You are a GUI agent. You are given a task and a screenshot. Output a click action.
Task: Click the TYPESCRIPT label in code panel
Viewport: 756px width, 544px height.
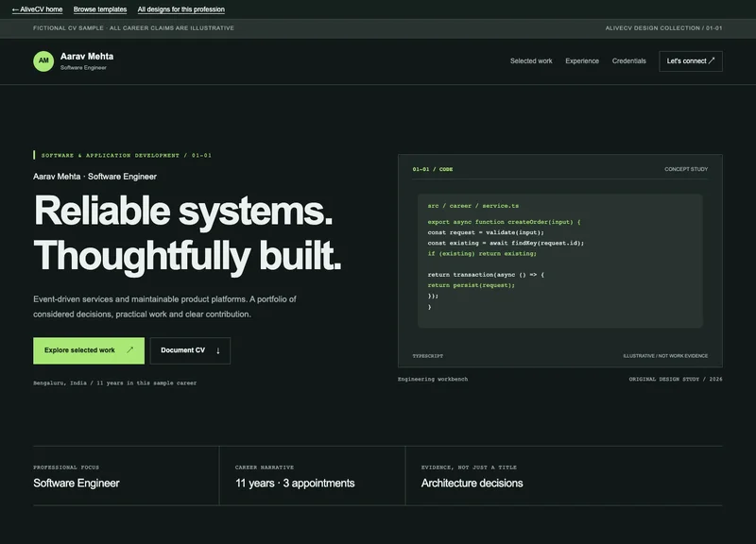(x=428, y=356)
